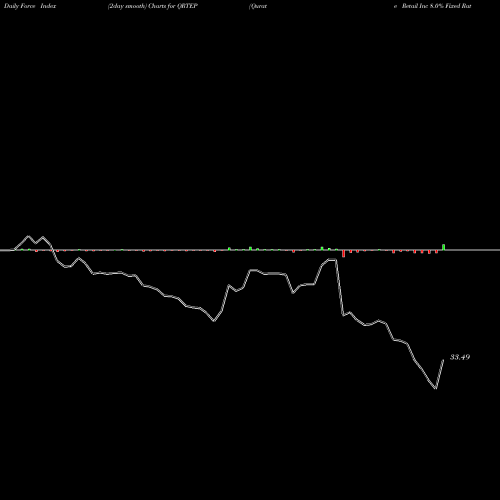Click the 'Retail Inc 8.0% Fixed Rat' text
500x500 pixels.
pyautogui.click(x=436, y=6)
